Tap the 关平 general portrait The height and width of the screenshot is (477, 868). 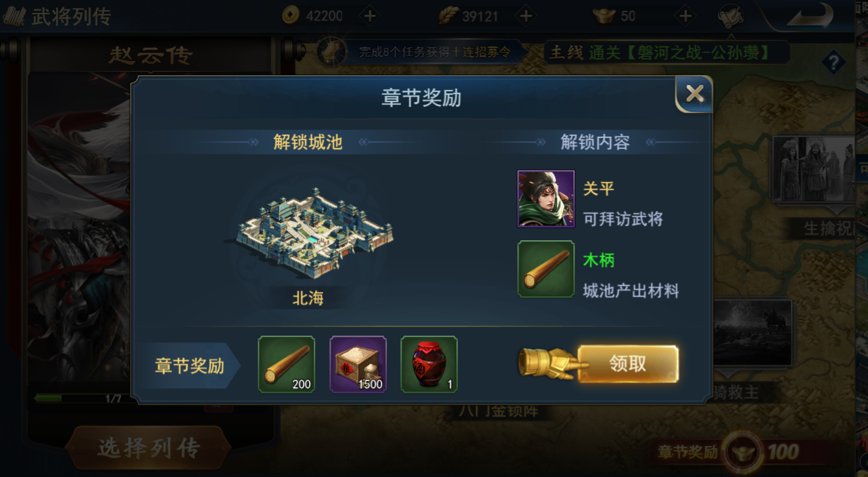click(546, 199)
